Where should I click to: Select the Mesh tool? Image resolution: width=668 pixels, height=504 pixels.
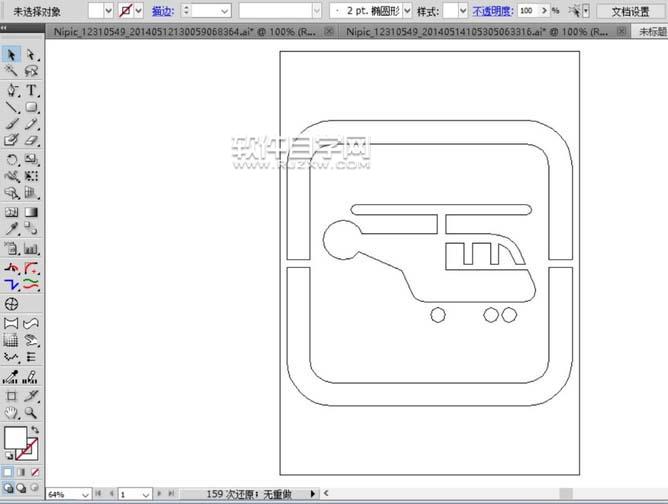(x=12, y=212)
